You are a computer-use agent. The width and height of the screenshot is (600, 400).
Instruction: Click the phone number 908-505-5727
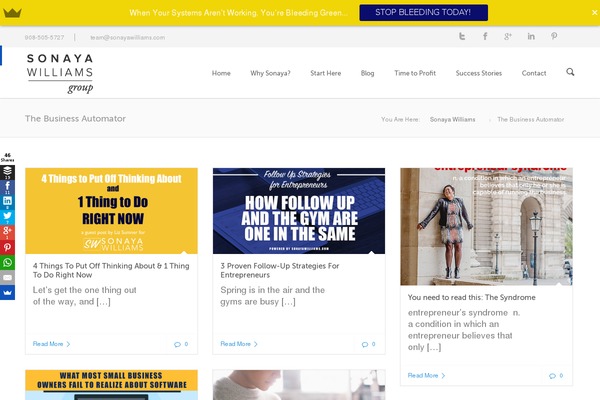(44, 38)
